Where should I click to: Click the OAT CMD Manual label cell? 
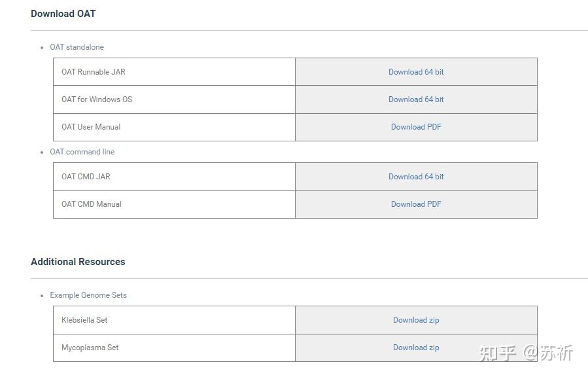click(x=174, y=204)
